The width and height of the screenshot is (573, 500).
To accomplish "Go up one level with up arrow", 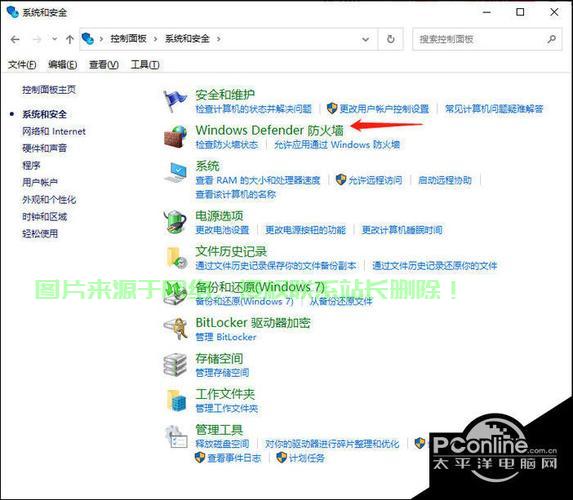I will point(69,39).
